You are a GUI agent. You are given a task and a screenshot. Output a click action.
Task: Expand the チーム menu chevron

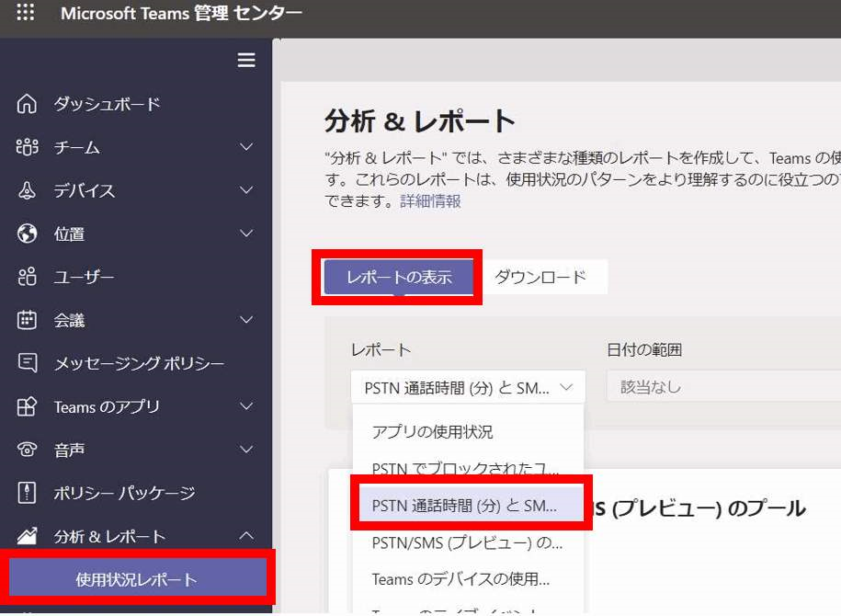246,147
